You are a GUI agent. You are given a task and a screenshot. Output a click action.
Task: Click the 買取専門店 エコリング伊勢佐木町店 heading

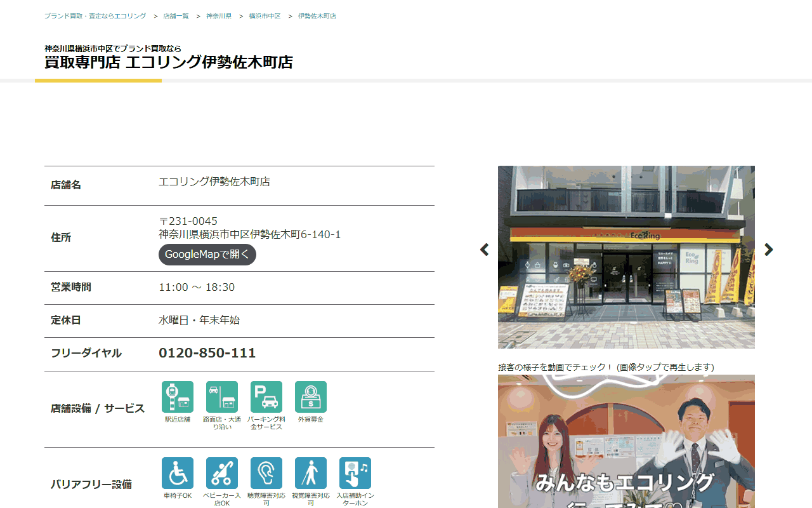click(x=169, y=62)
